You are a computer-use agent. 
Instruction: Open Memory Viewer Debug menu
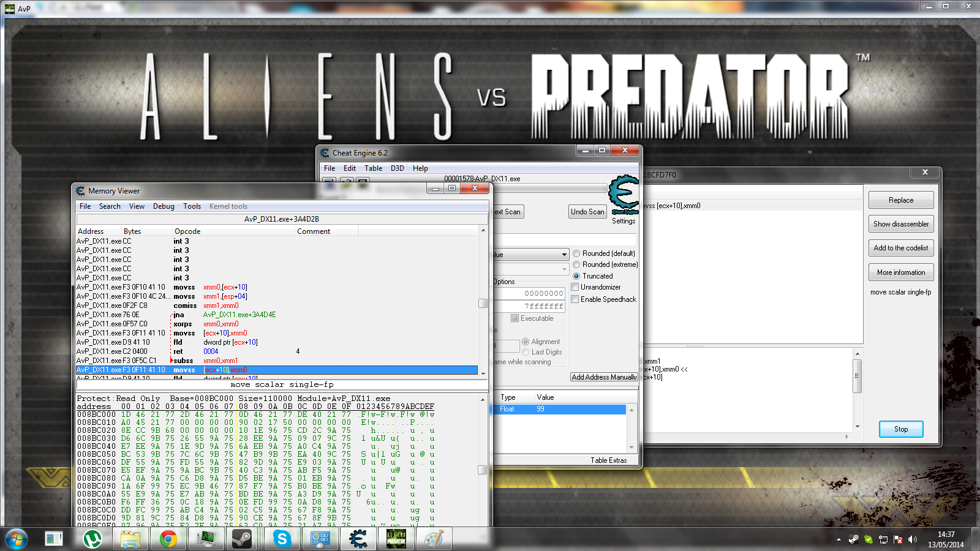(164, 206)
